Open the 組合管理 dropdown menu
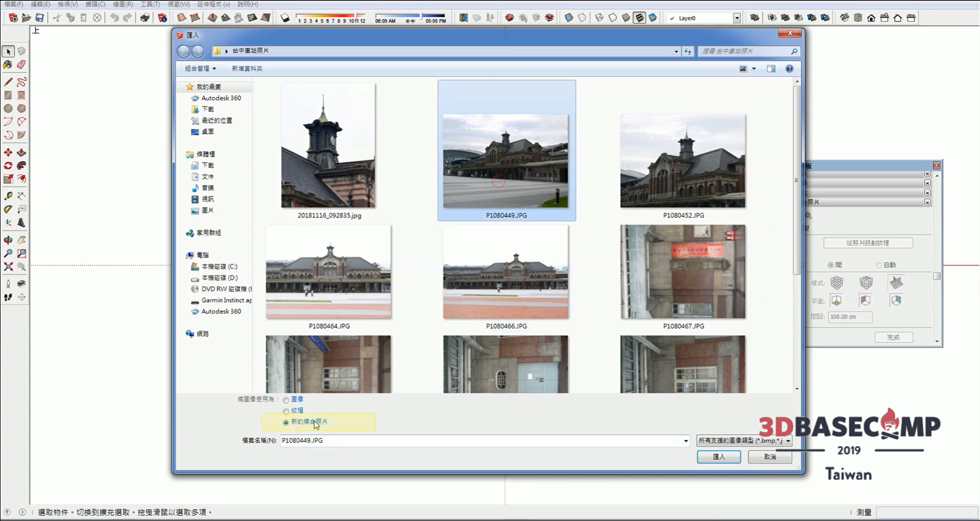 (x=200, y=69)
